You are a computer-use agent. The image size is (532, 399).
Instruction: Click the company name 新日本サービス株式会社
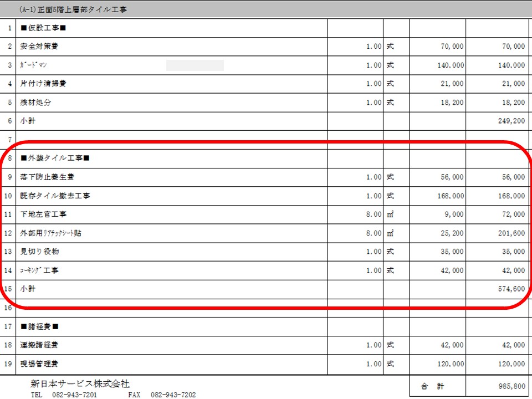(79, 382)
